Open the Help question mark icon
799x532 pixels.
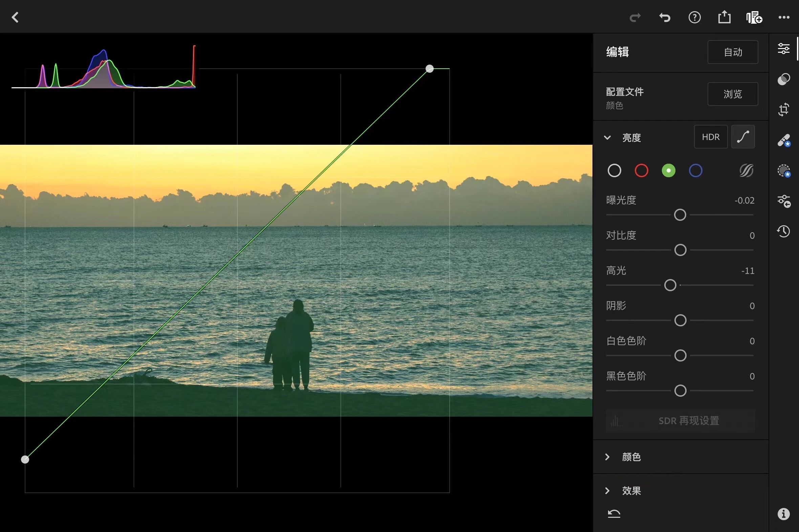pos(694,17)
